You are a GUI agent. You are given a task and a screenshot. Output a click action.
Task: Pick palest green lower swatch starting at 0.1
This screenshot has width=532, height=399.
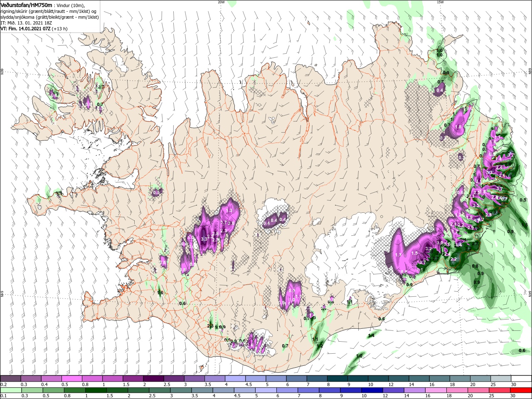tap(11, 390)
